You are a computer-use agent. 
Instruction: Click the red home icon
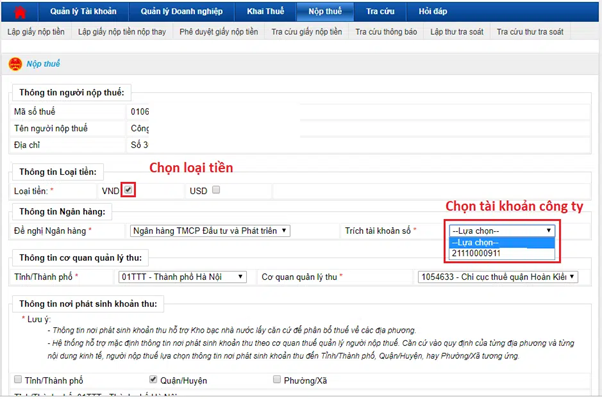click(x=20, y=12)
